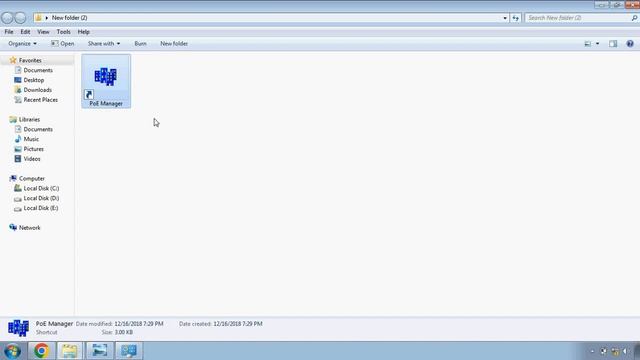Click the Favorites star icon
The image size is (640, 360).
(x=13, y=60)
